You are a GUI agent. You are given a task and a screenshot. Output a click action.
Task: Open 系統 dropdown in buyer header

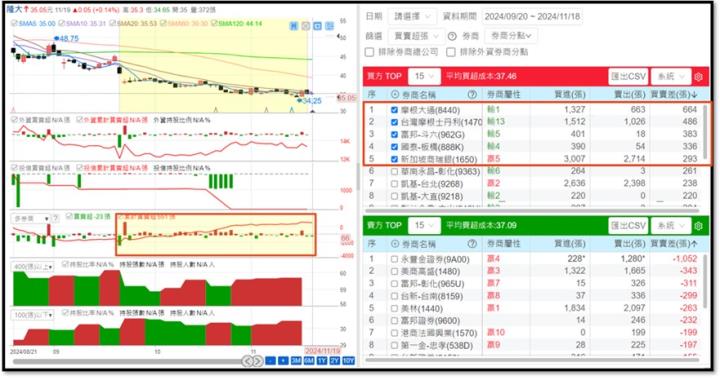(670, 76)
